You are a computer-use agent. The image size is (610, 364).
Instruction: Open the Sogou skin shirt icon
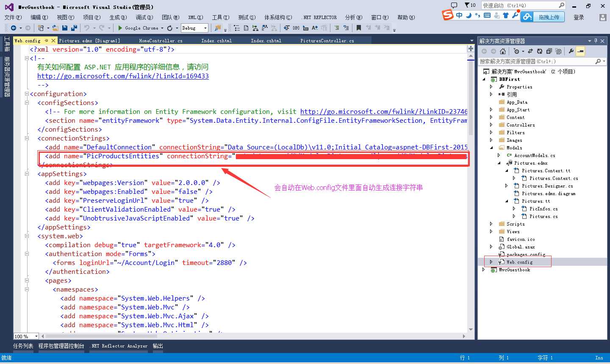pyautogui.click(x=506, y=15)
